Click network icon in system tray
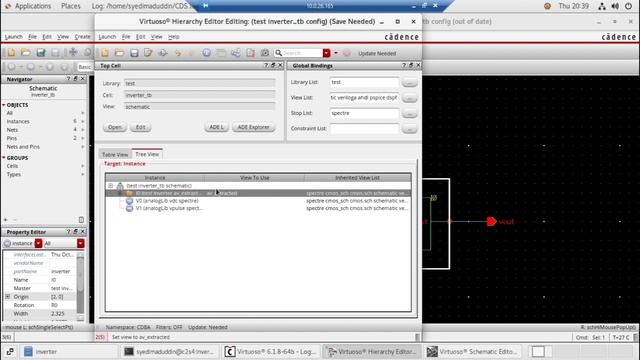 point(602,6)
